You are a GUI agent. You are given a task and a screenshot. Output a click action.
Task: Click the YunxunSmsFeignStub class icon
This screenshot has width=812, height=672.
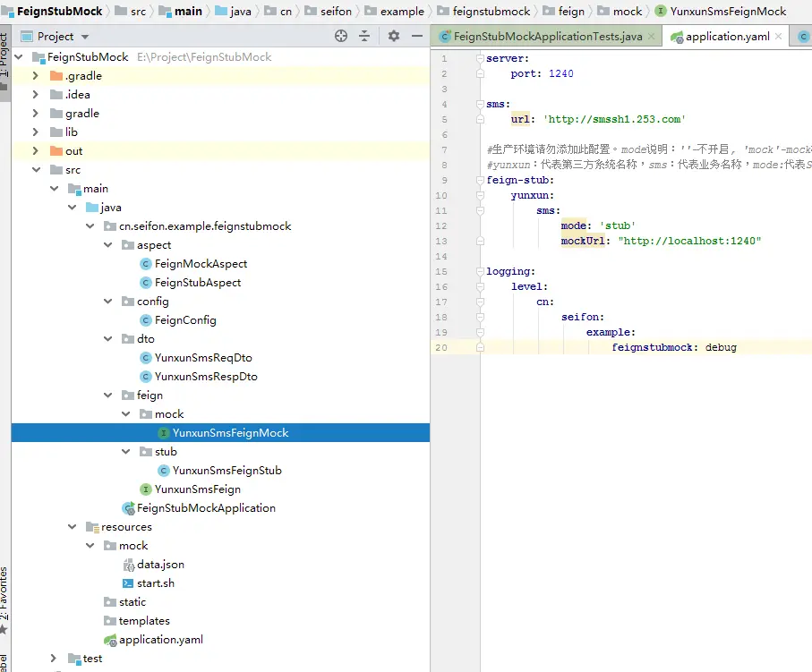pyautogui.click(x=164, y=471)
